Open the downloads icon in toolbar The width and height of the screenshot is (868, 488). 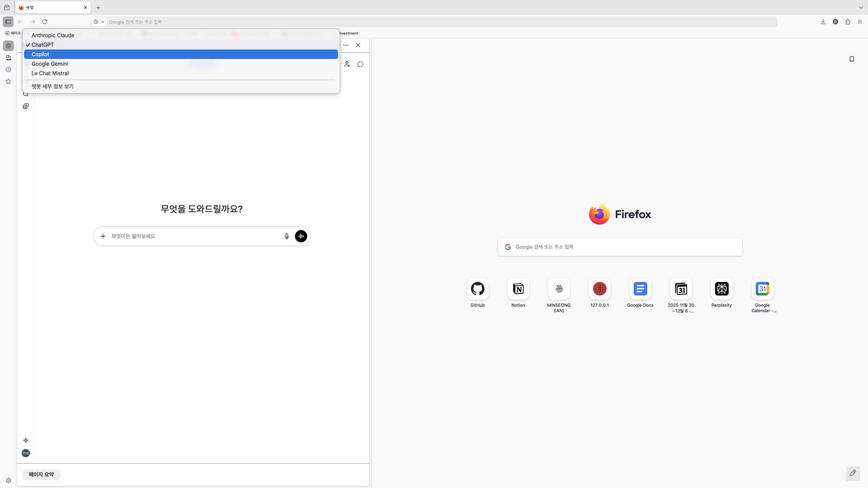823,22
